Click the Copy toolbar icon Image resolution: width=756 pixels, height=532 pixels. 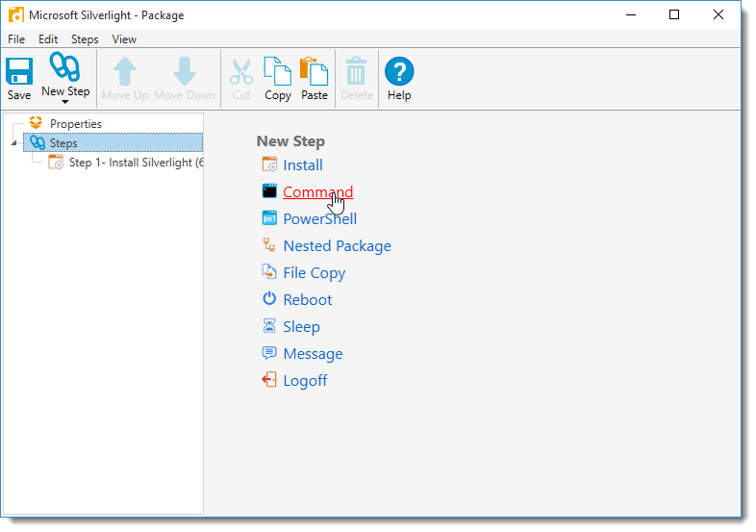click(277, 71)
